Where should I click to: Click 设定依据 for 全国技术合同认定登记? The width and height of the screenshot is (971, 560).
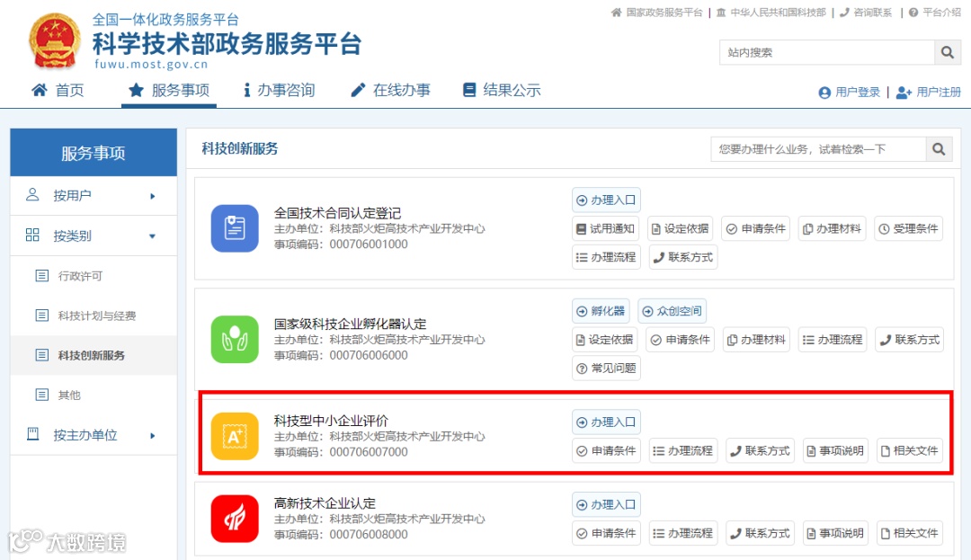coord(681,229)
